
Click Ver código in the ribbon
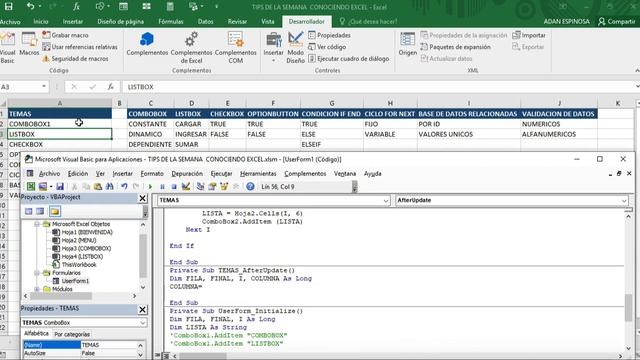tap(327, 47)
